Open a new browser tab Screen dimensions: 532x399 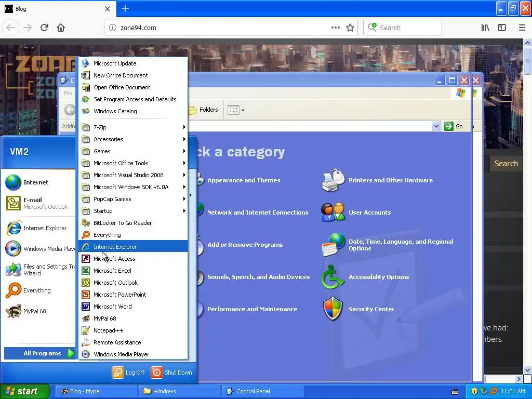[125, 8]
